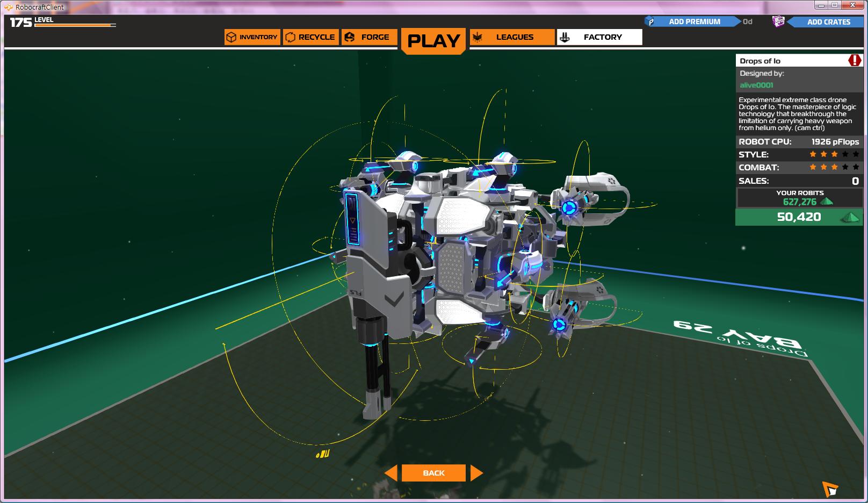868x503 pixels.
Task: Click designer name alive0001
Action: click(756, 85)
